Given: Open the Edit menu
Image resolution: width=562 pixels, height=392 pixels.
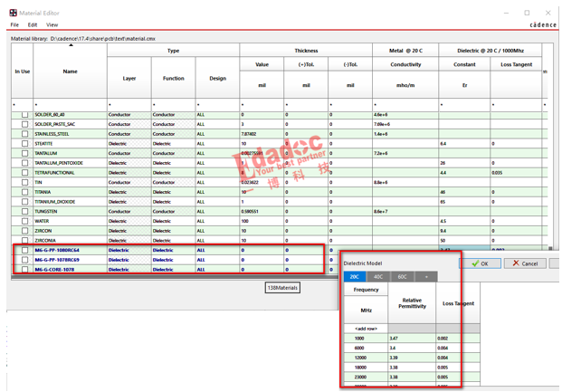Looking at the screenshot, I should (33, 25).
